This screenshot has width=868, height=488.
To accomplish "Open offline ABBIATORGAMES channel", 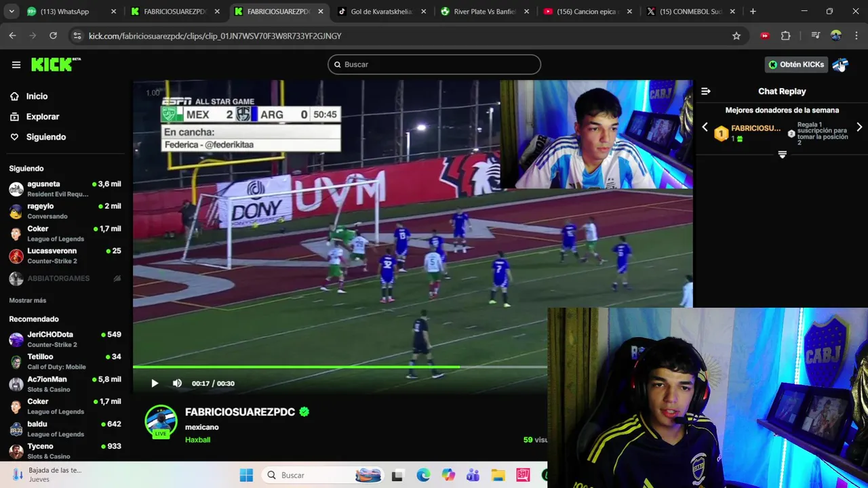I will (64, 279).
